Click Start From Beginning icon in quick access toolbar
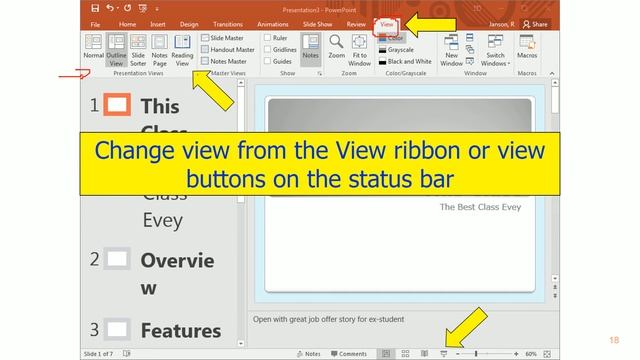Screen dimensions: 640x360 143,8
